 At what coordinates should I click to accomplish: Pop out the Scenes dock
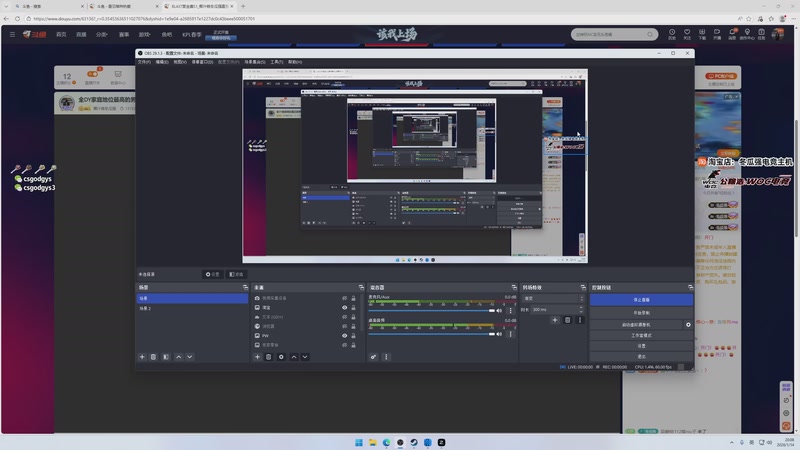245,288
